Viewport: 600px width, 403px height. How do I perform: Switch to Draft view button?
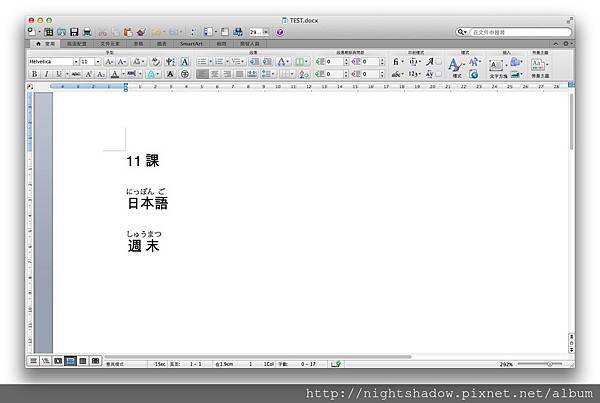tap(33, 361)
